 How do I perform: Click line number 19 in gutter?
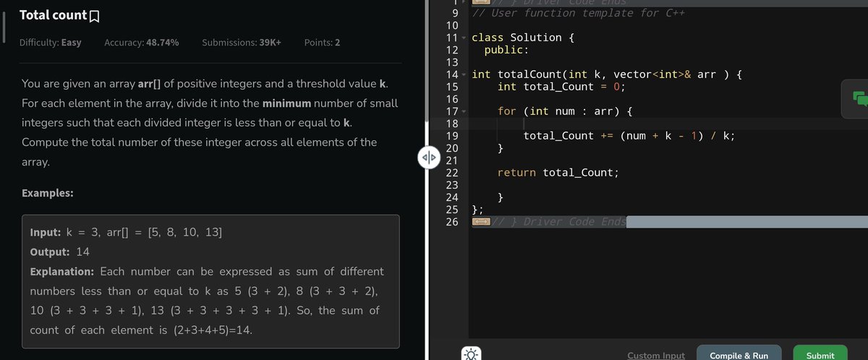[x=452, y=136]
